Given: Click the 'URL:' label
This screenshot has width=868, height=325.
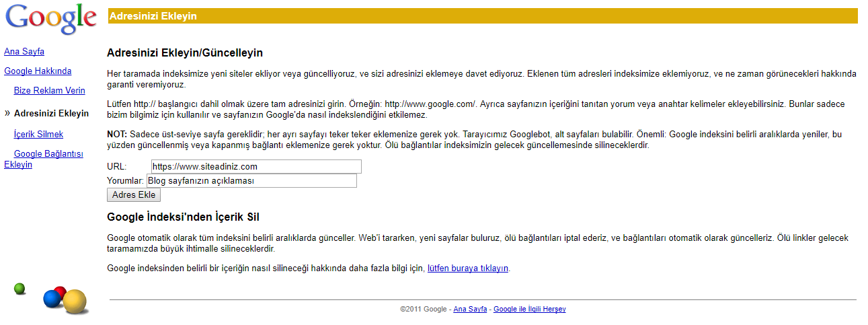Looking at the screenshot, I should click(116, 167).
